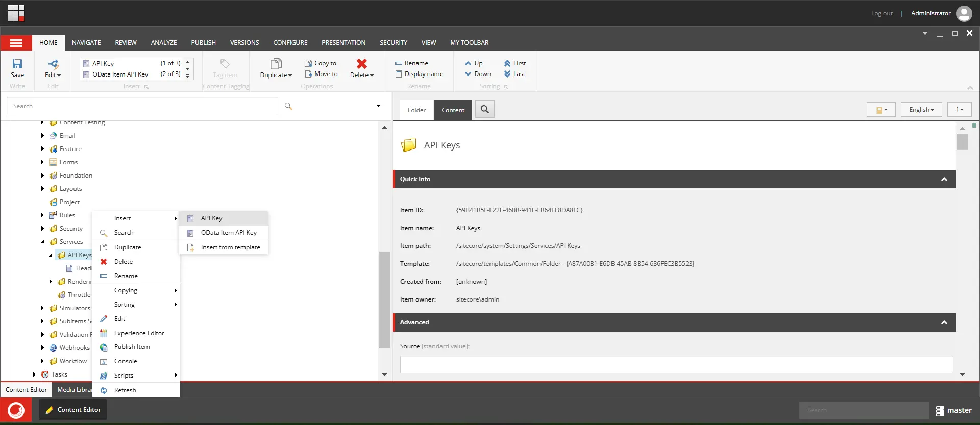
Task: Switch to the PUBLISH ribbon tab
Action: coord(204,43)
